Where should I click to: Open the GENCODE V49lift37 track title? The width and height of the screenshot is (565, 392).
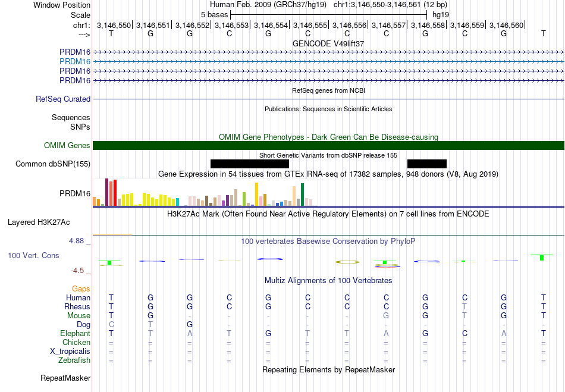click(x=328, y=43)
